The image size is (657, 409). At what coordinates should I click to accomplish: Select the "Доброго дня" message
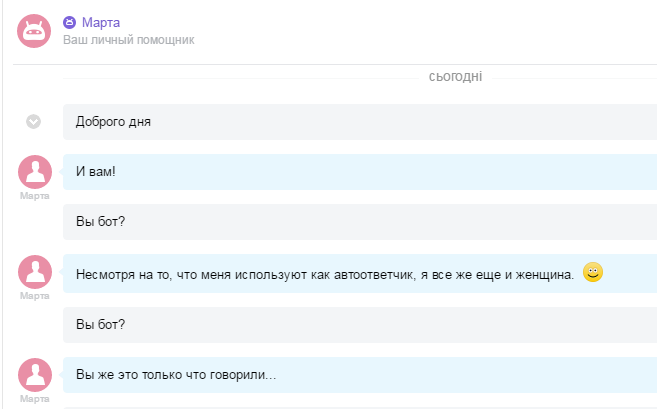pyautogui.click(x=113, y=122)
